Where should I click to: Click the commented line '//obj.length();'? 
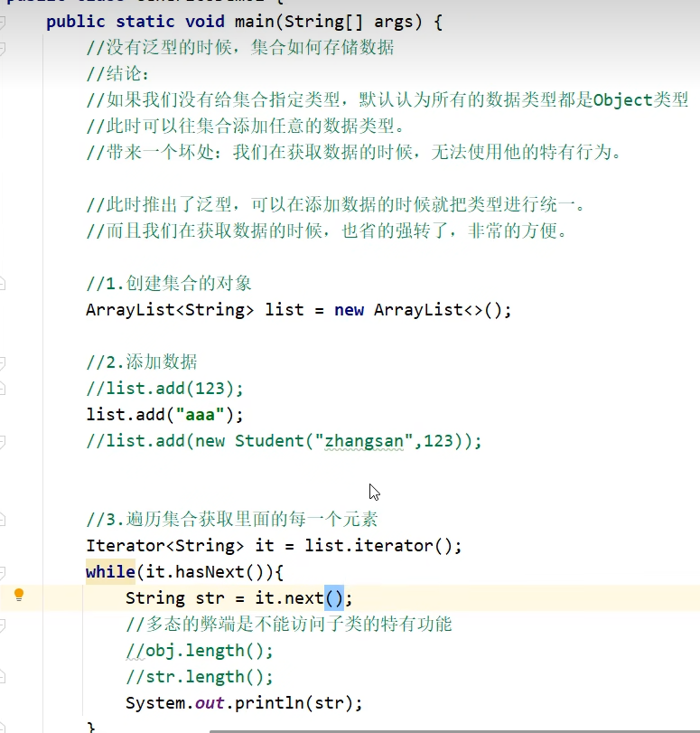pos(200,651)
